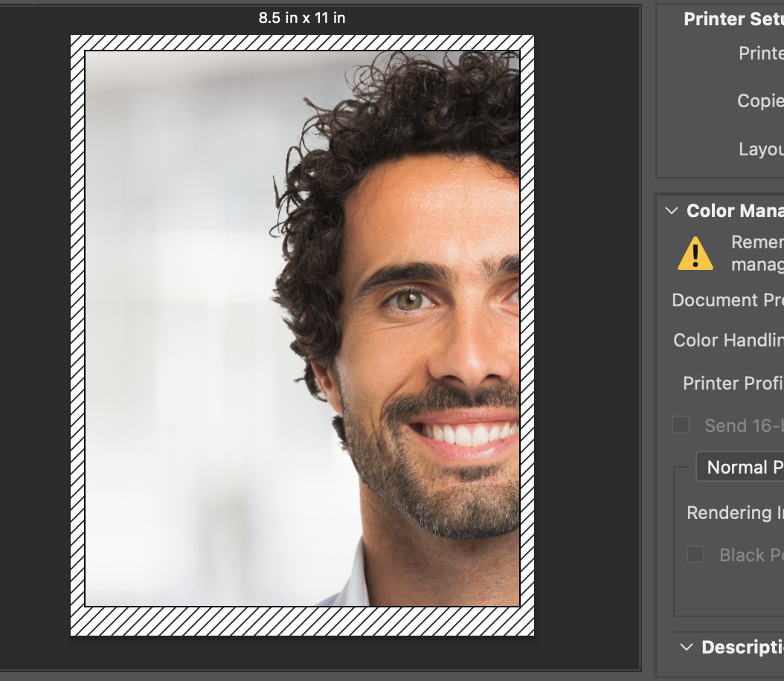The image size is (784, 681).
Task: Click the 8.5 in x 11 in size label
Action: pos(301,17)
